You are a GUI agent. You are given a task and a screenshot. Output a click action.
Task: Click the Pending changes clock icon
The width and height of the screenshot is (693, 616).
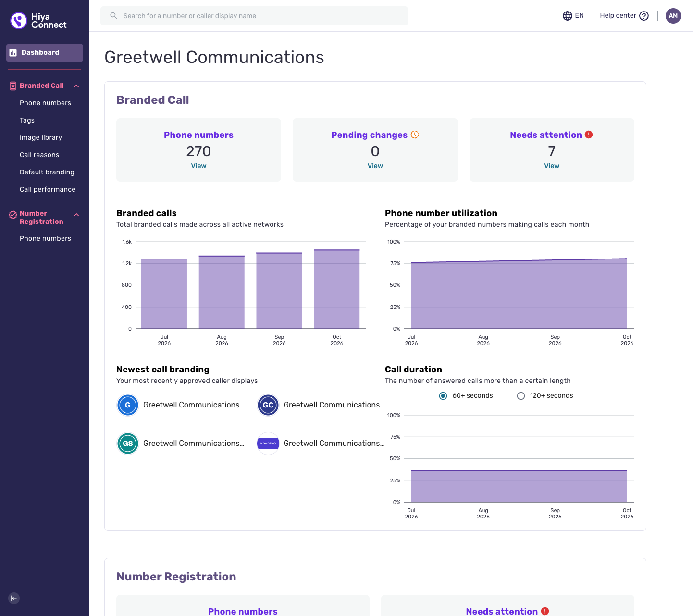point(415,135)
